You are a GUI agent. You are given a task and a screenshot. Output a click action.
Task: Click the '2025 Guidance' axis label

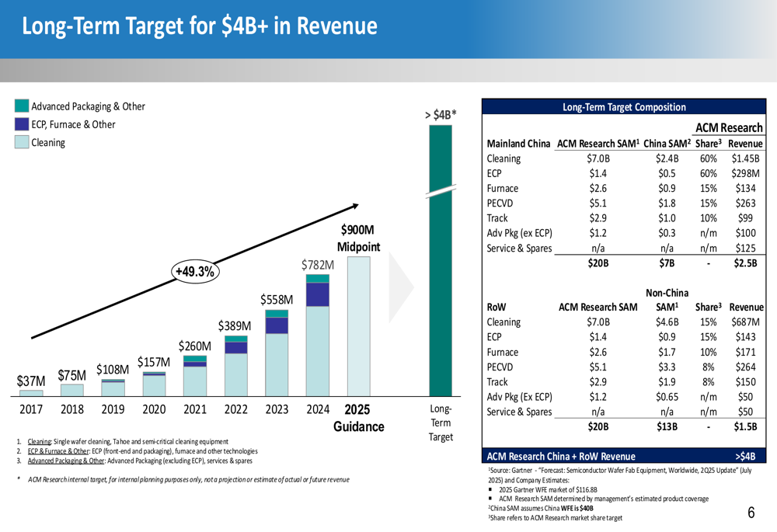click(358, 418)
